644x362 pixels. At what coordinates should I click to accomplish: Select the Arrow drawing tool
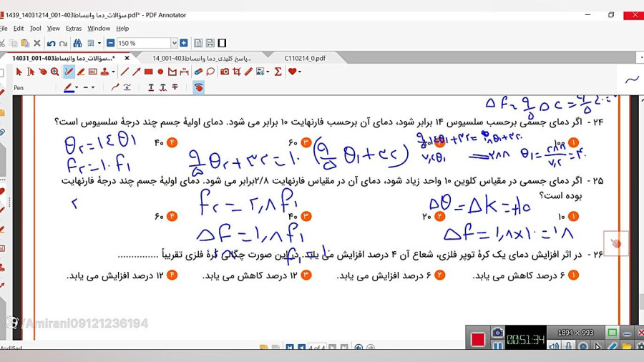pos(137,72)
